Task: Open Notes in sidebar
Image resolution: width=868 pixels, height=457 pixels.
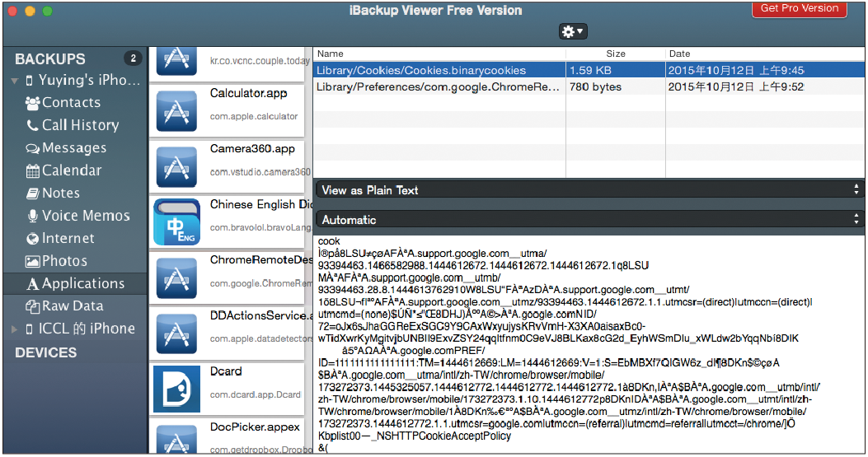Action: tap(53, 193)
